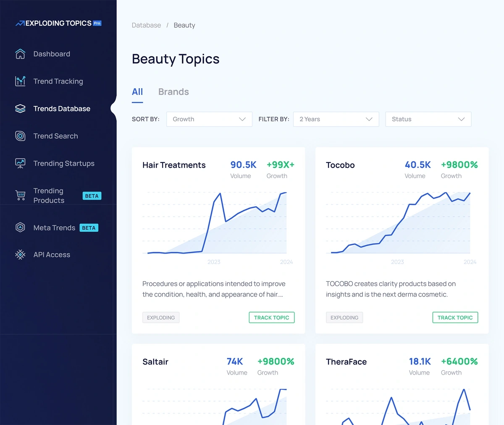Click the Tocobo trend chart
504x425 pixels.
tap(398, 223)
